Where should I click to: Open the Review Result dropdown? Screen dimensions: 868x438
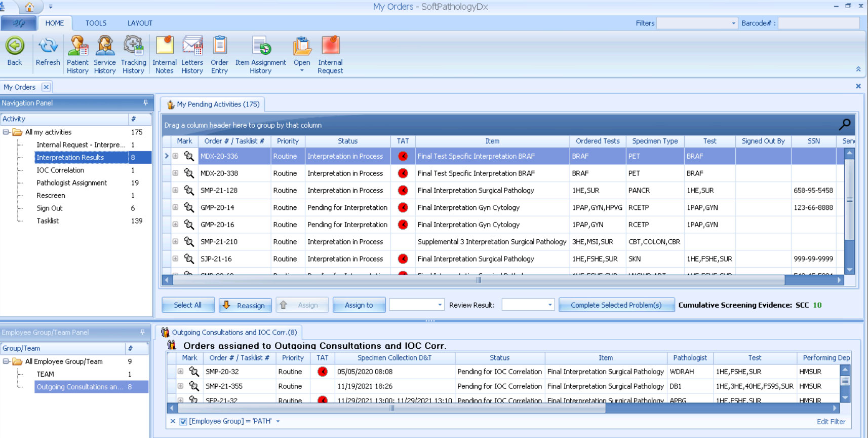click(549, 305)
